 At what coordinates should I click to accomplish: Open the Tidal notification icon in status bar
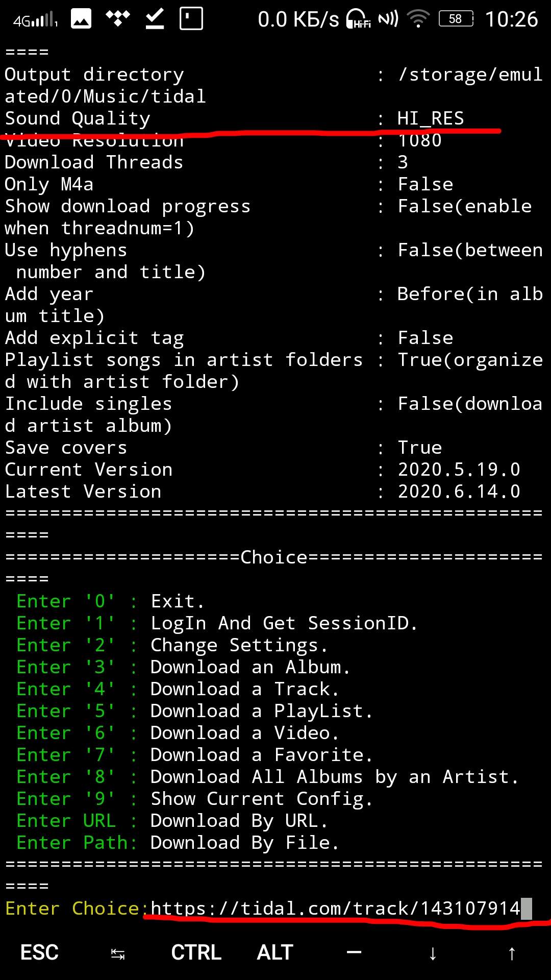117,19
